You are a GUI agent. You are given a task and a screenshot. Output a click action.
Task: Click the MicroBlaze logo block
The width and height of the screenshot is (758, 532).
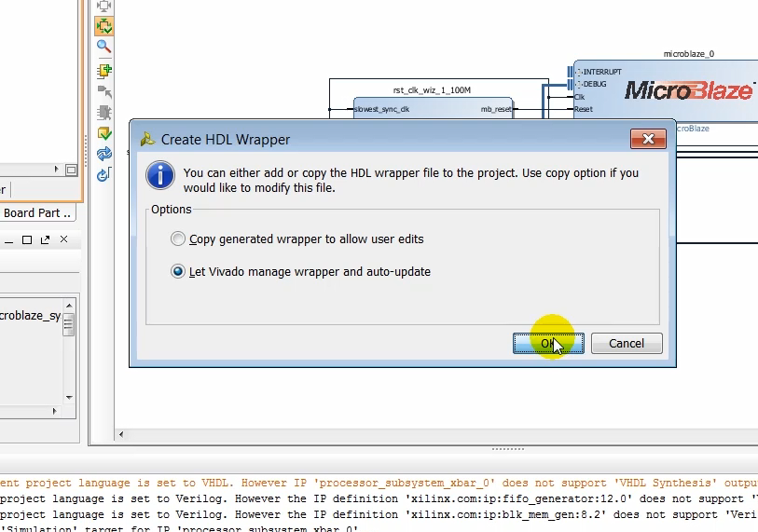click(x=688, y=90)
